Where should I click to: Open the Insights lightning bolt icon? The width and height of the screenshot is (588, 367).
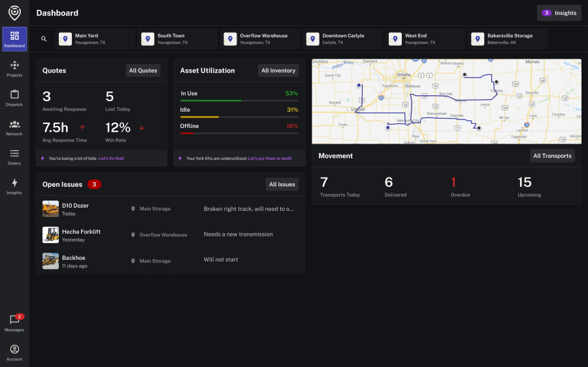point(14,186)
